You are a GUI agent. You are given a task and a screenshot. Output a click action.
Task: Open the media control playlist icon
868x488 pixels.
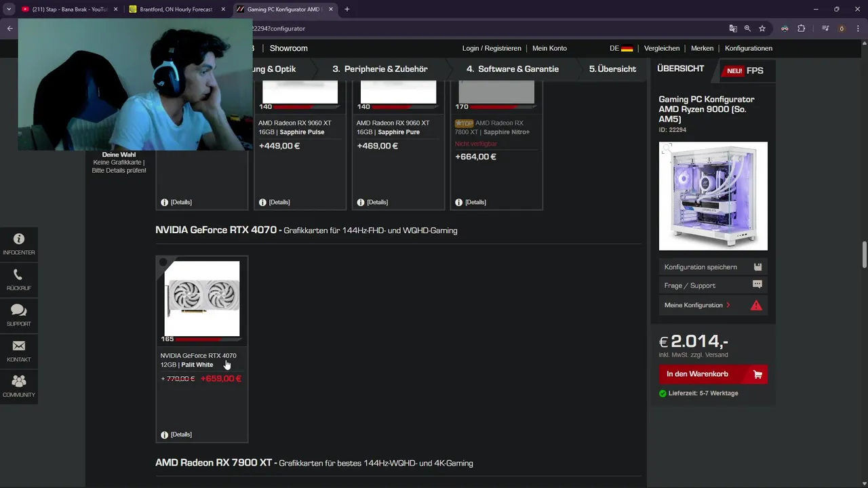click(825, 28)
